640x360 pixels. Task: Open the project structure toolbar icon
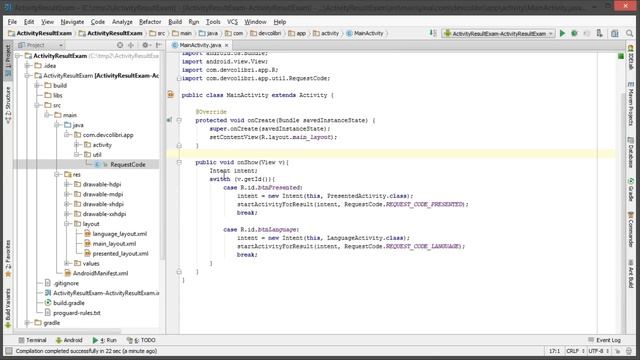(x=615, y=33)
